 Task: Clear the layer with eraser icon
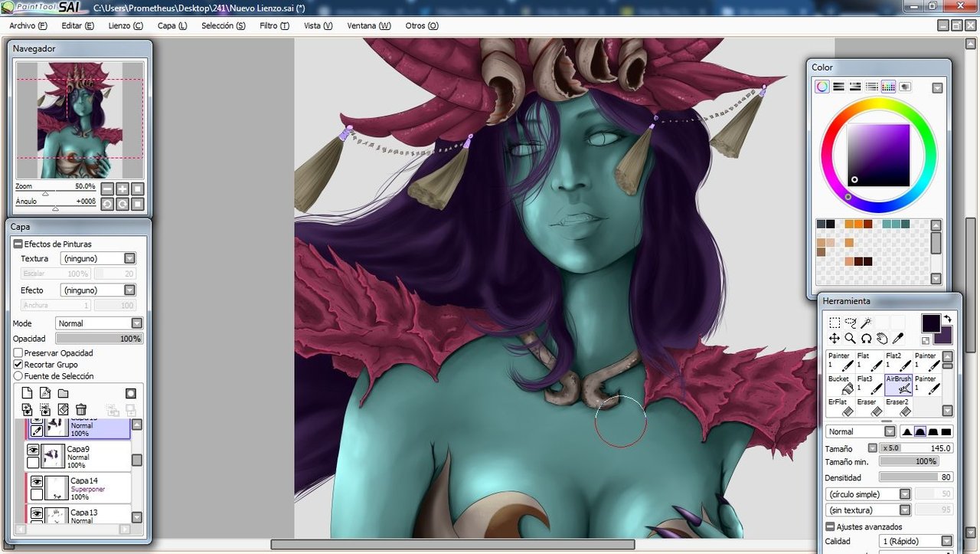click(64, 409)
